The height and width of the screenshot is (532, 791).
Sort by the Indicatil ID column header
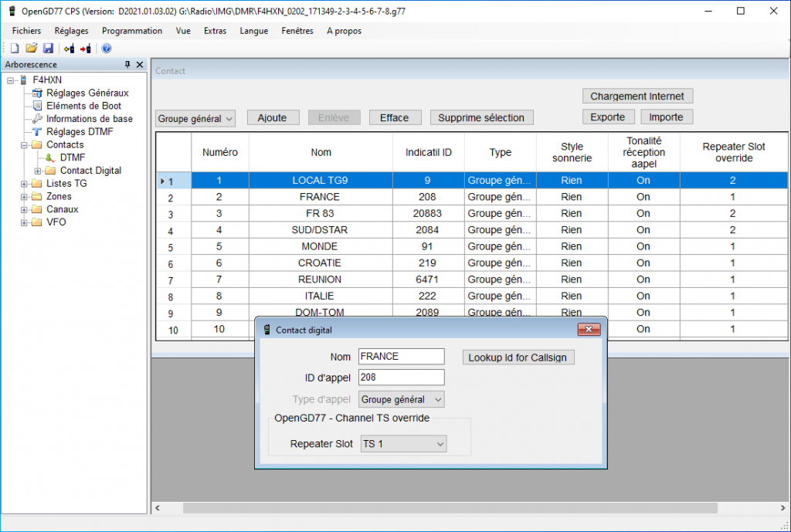(428, 152)
